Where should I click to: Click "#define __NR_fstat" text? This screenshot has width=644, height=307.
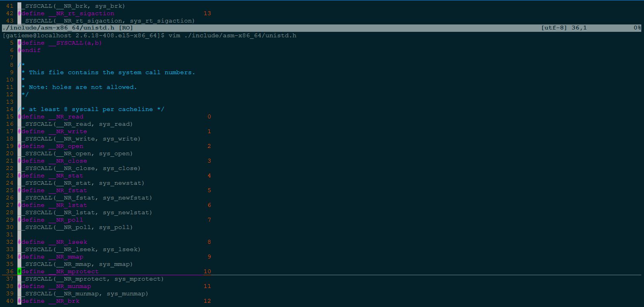tap(52, 190)
